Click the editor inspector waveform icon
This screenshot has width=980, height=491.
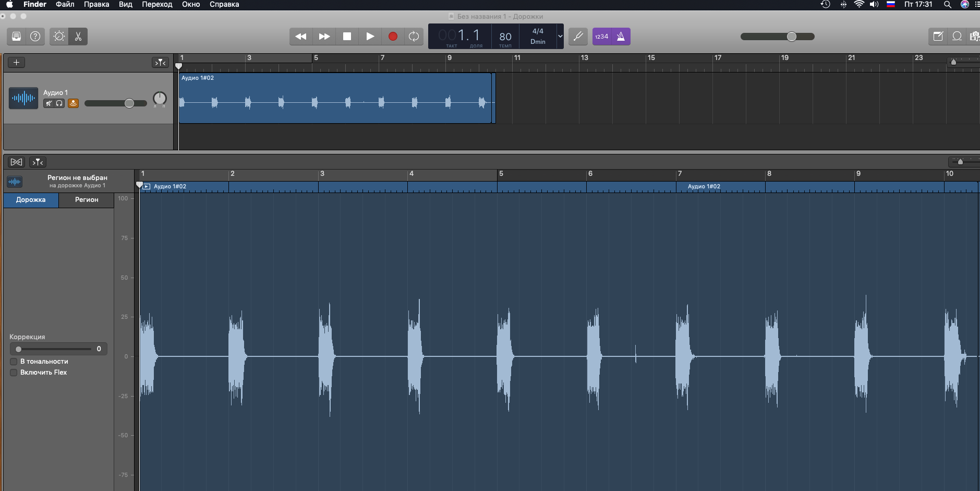coord(15,182)
